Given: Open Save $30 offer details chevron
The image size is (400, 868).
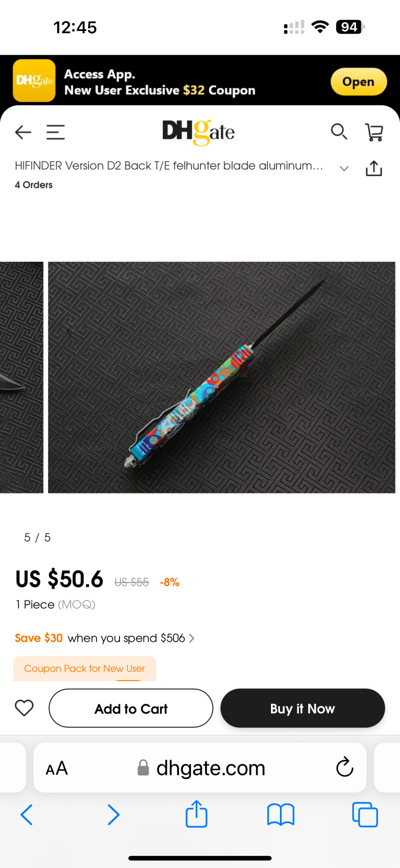Looking at the screenshot, I should 191,638.
